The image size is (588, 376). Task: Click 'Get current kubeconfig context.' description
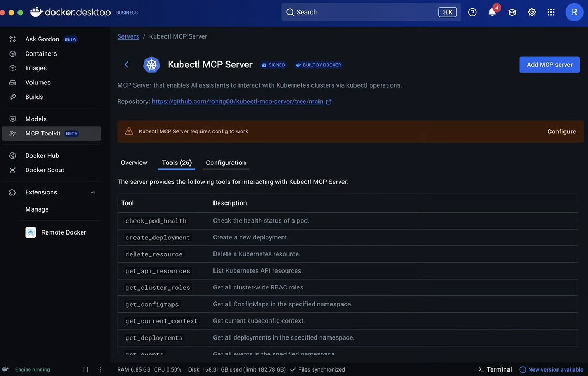click(259, 321)
